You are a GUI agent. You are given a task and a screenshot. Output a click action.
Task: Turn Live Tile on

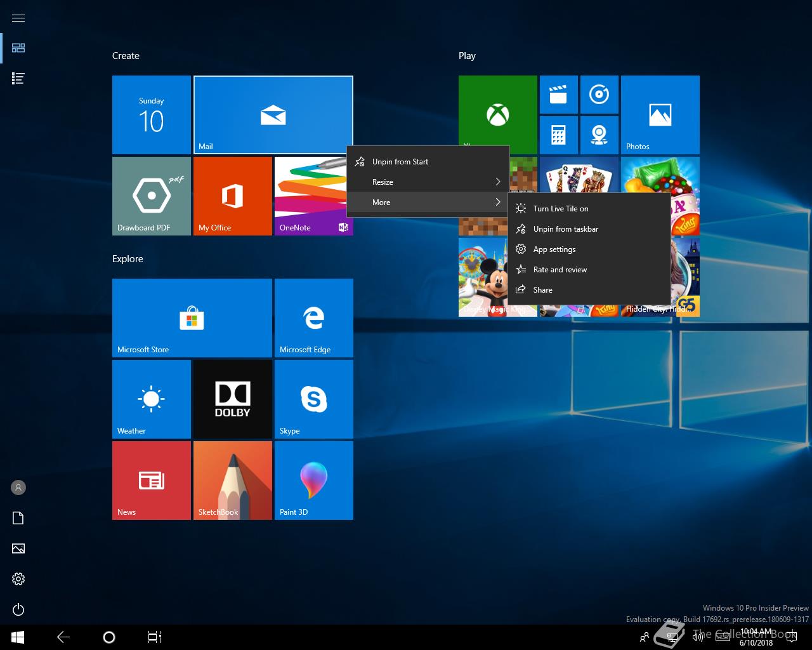click(x=589, y=209)
